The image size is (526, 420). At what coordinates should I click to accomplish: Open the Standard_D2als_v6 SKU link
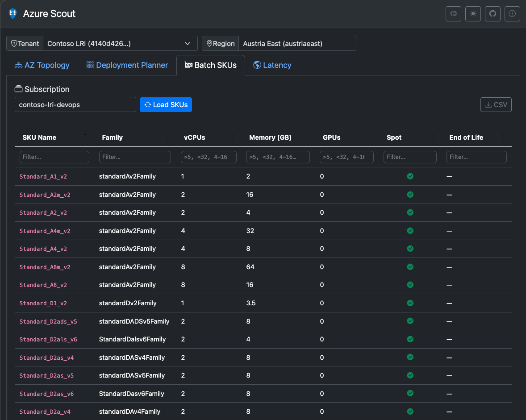(x=48, y=340)
